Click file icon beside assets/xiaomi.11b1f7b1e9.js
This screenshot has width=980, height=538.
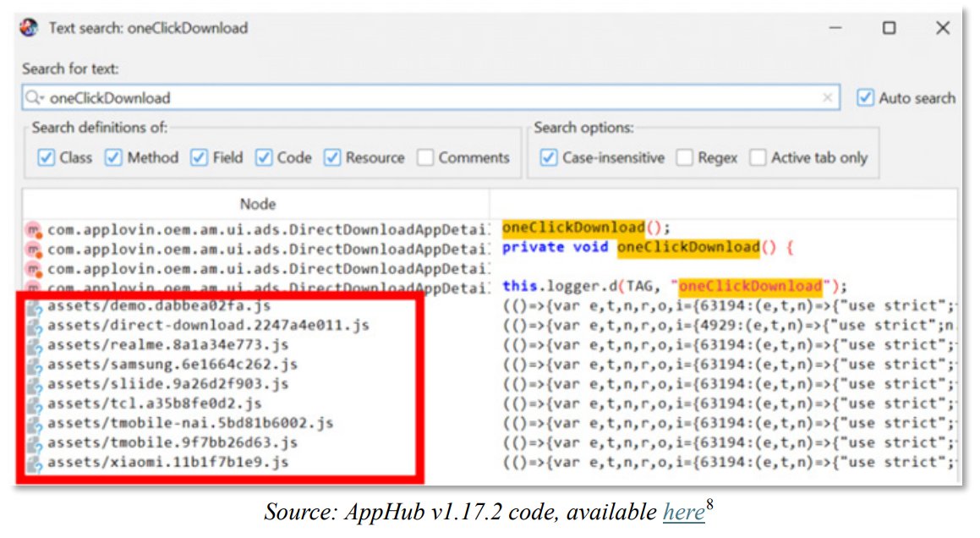(34, 464)
